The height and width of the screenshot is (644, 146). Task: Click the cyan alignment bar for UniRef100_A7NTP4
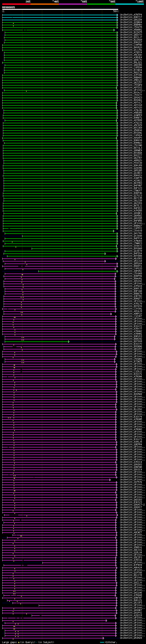(x=60, y=15)
